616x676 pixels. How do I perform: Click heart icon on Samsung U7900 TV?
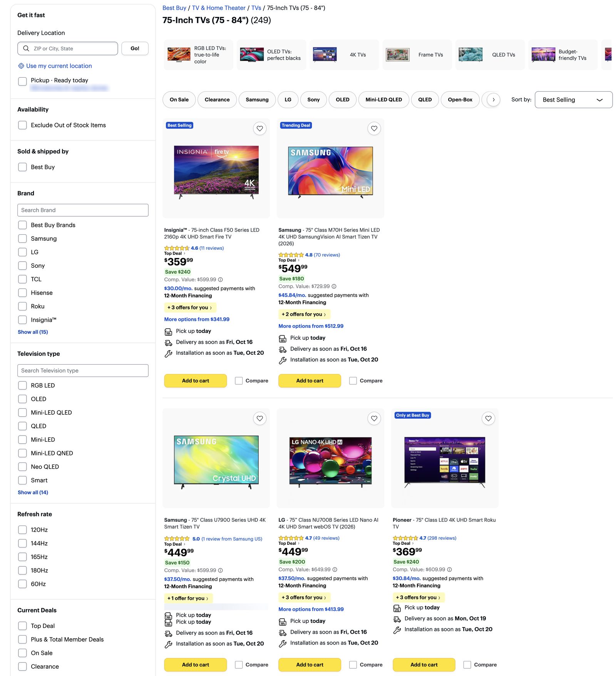click(x=260, y=418)
